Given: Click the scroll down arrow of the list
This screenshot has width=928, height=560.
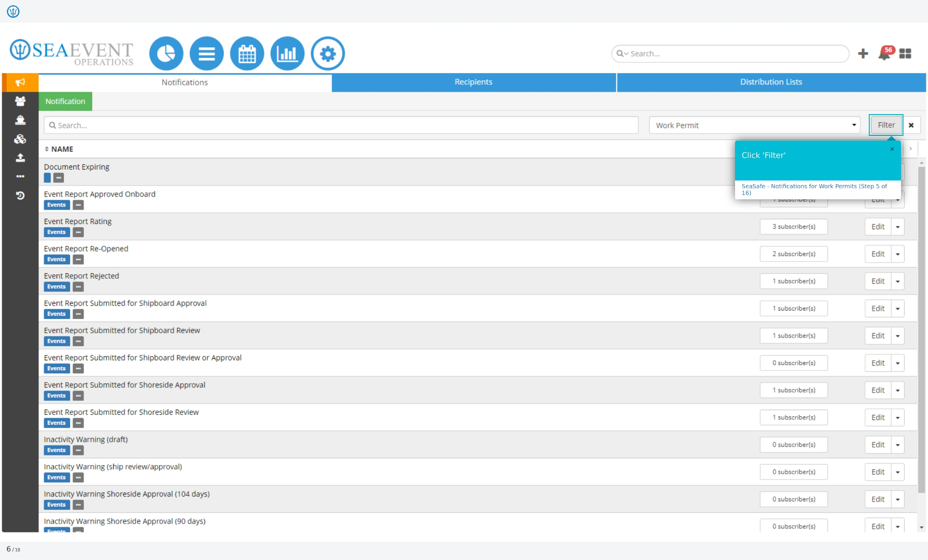Looking at the screenshot, I should (921, 527).
